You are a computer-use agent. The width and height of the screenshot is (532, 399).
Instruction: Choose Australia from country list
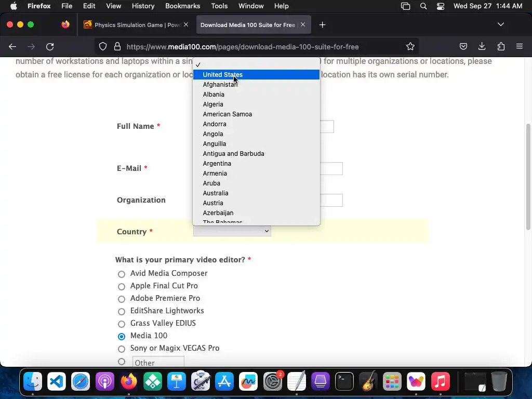click(256, 193)
